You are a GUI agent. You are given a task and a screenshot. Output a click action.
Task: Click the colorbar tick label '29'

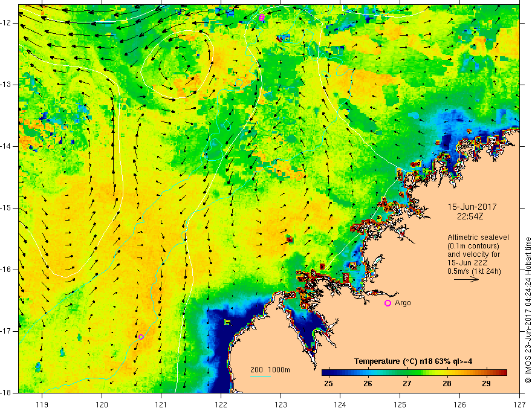click(x=486, y=384)
